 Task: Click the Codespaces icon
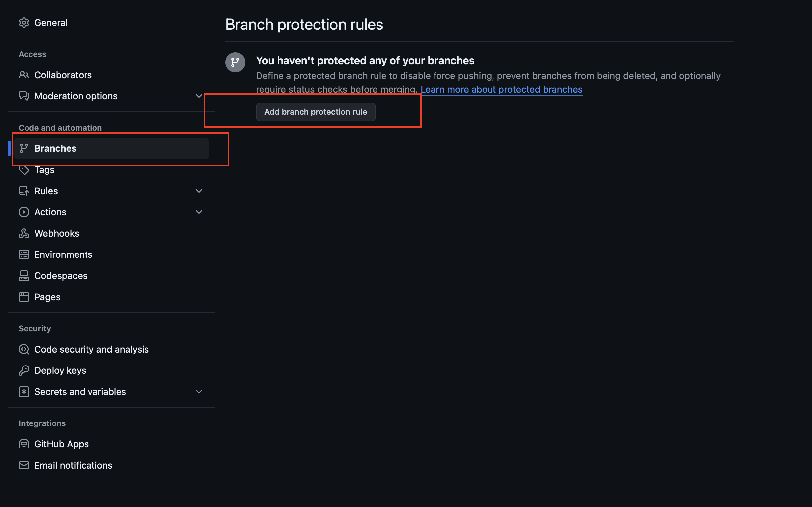tap(24, 276)
